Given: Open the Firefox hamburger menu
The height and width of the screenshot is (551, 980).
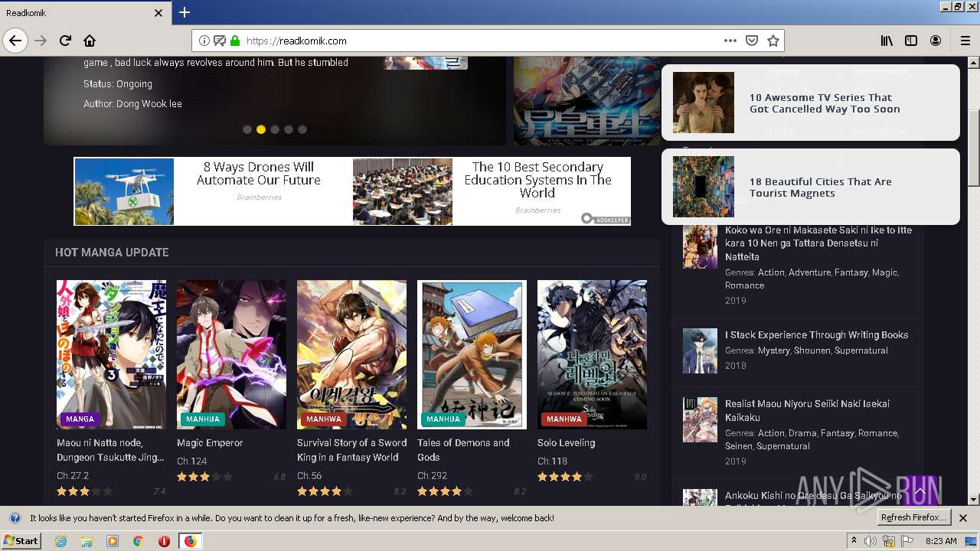Looking at the screenshot, I should 965,41.
